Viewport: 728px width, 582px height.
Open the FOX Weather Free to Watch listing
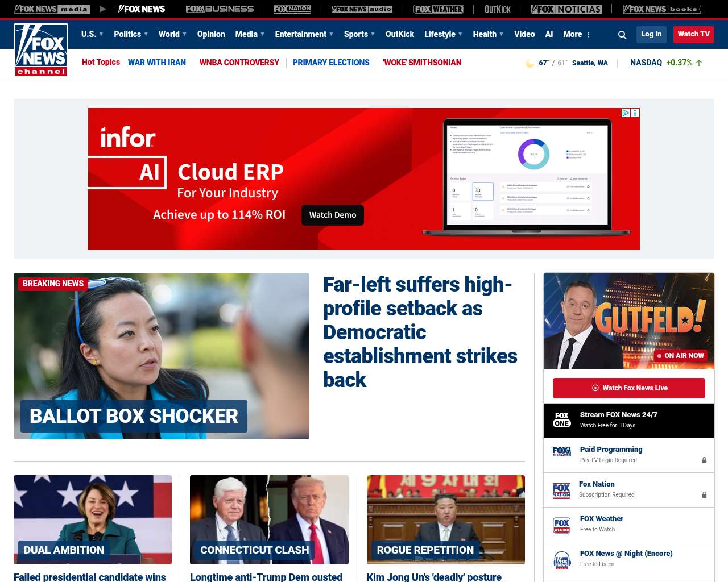tap(629, 525)
